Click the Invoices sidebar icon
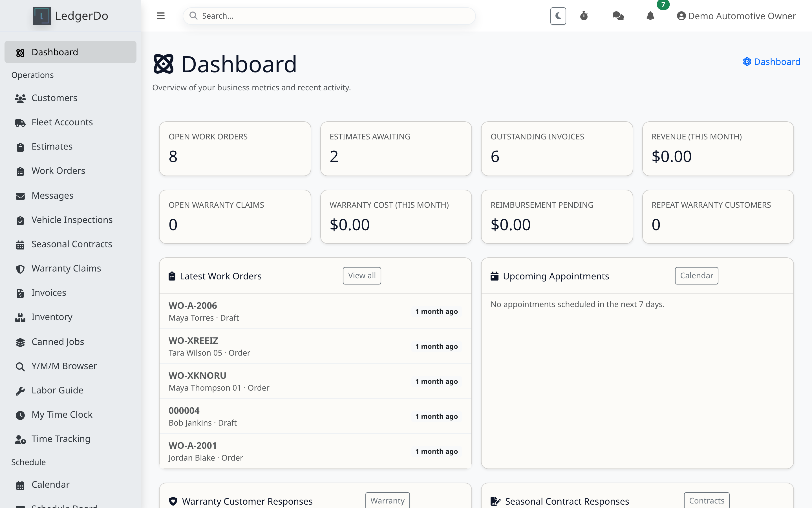 (20, 293)
